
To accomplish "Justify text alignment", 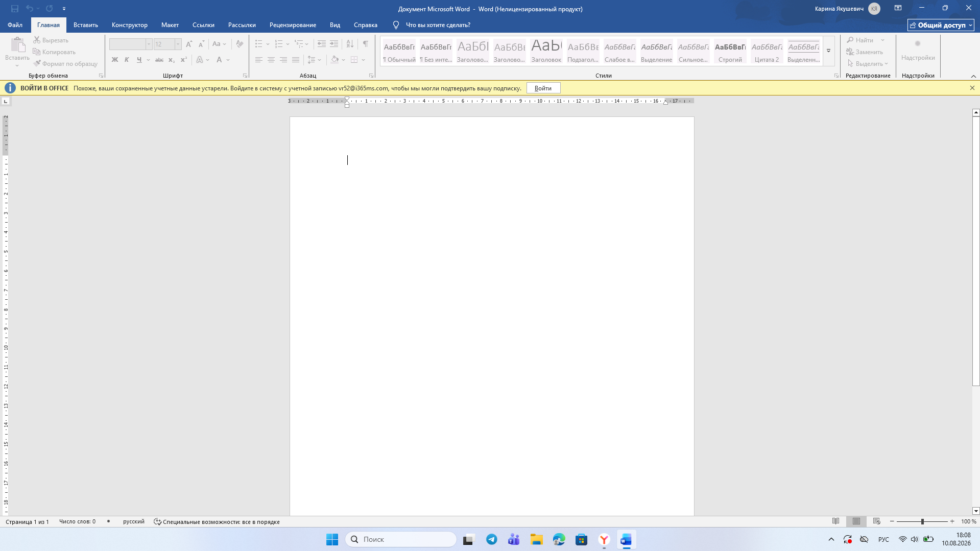I will [x=296, y=60].
